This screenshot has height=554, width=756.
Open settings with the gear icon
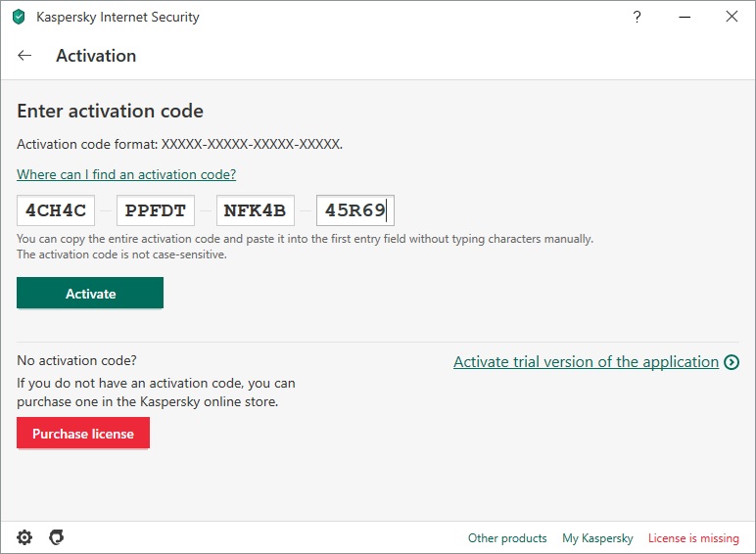pos(24,537)
